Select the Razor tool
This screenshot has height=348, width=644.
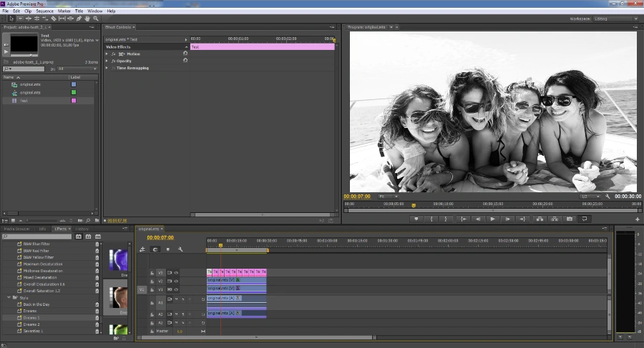(x=54, y=19)
